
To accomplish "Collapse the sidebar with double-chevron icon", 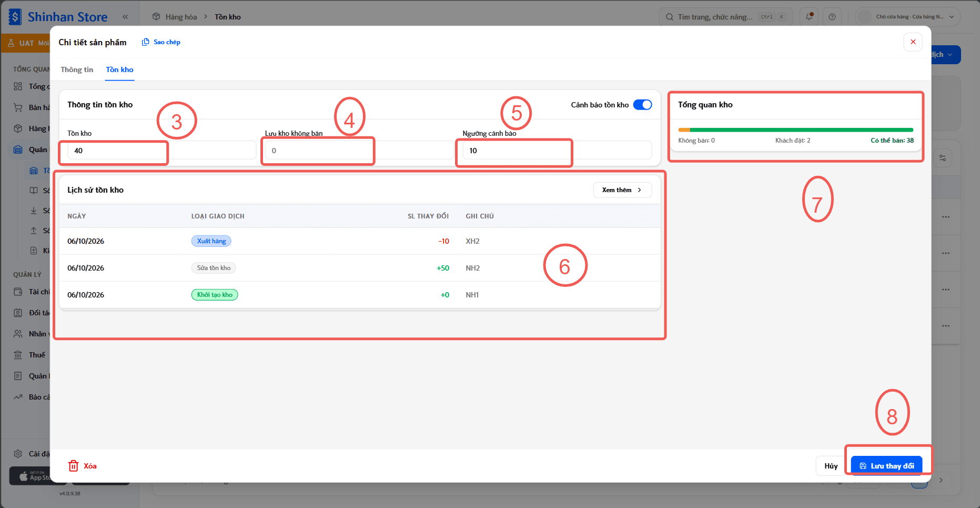I will [125, 17].
